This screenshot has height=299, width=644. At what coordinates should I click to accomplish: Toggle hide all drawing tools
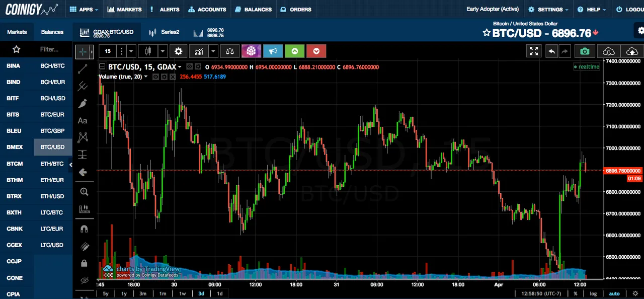(84, 280)
